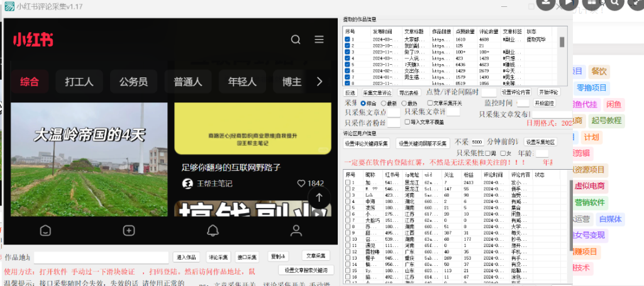Screen dimensions: 644x286
Task: Uncheck the checkbox for work row 6
Action: 347,70
